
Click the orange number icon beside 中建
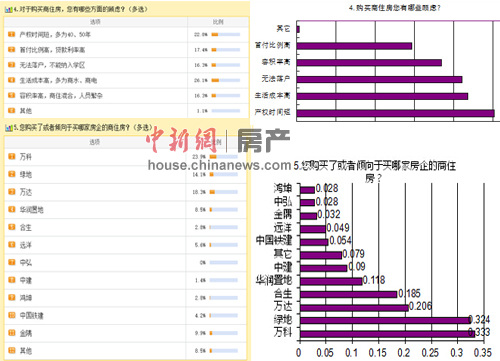[12, 280]
